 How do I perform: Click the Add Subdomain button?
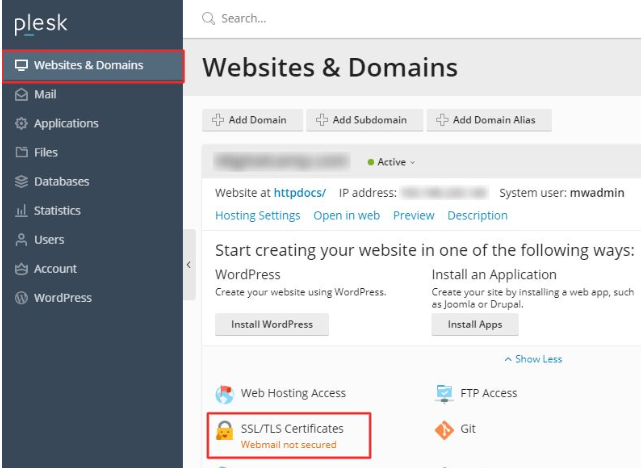(x=365, y=120)
